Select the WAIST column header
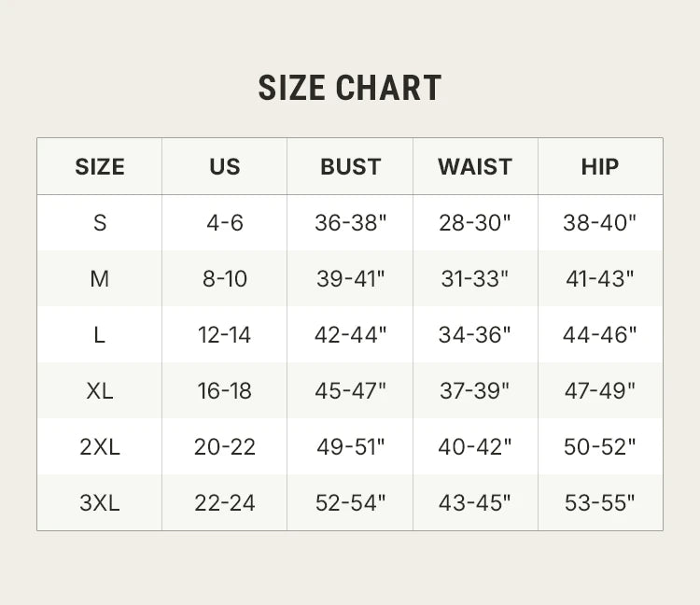 (475, 167)
